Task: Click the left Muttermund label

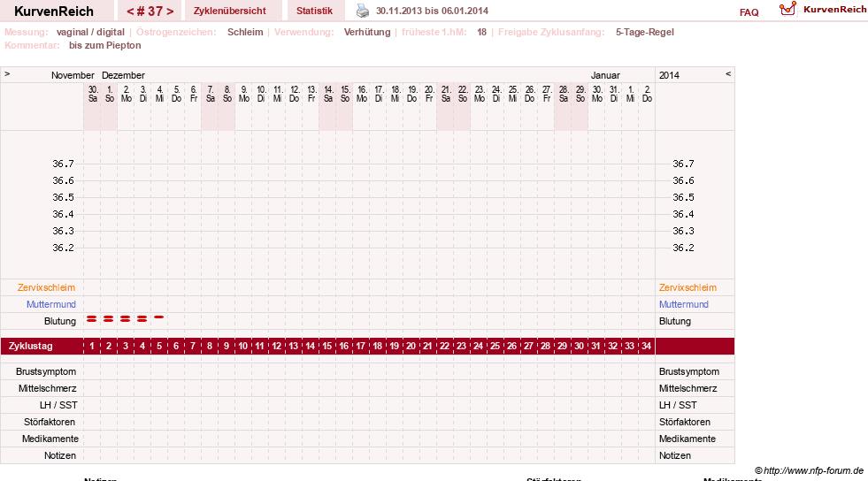Action: pyautogui.click(x=51, y=304)
